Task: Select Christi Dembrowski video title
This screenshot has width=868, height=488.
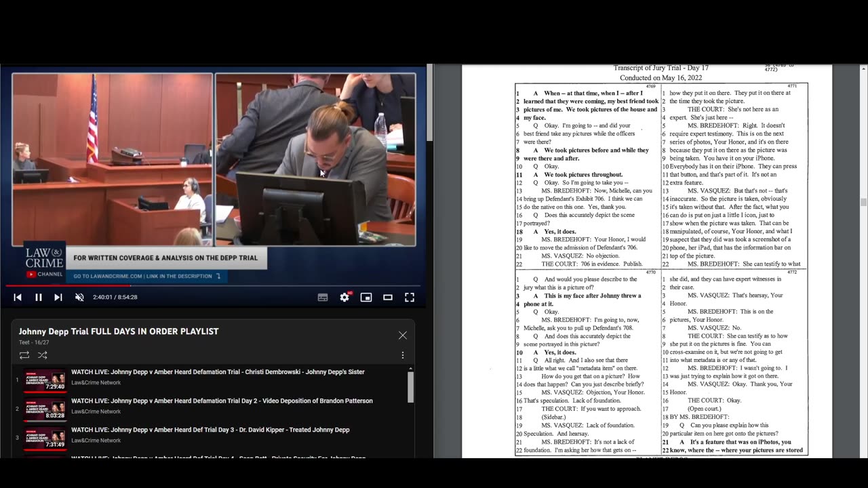Action: point(218,372)
